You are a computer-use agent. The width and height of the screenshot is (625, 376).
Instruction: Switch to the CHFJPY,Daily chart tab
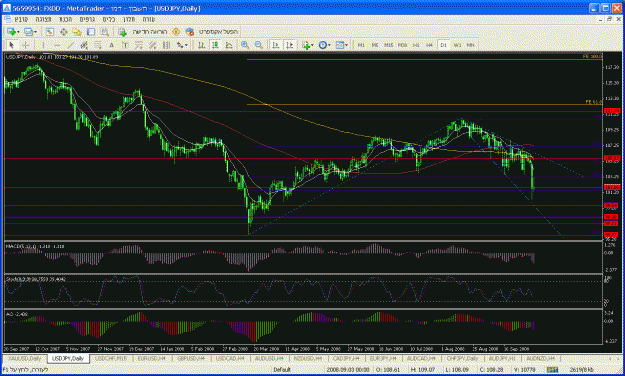pos(462,359)
